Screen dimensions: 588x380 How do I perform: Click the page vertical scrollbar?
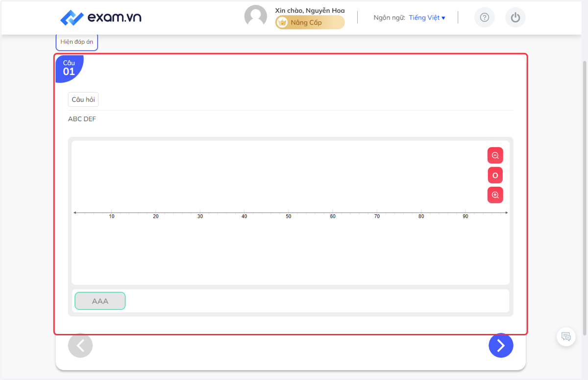[584, 198]
